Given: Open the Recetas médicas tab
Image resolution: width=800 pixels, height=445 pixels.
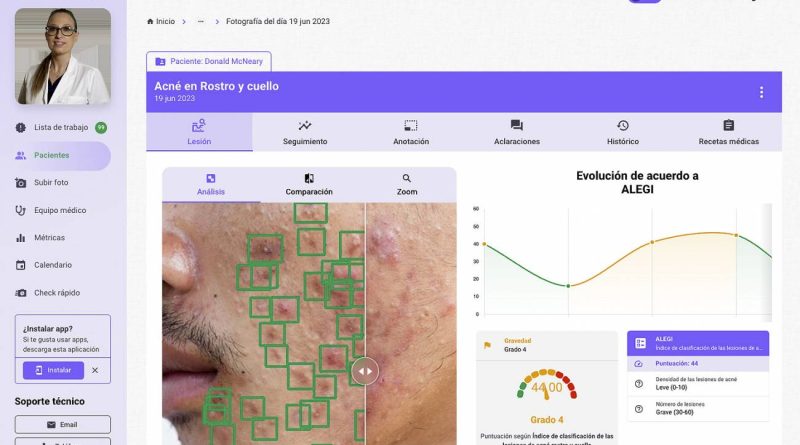Looking at the screenshot, I should tap(728, 132).
